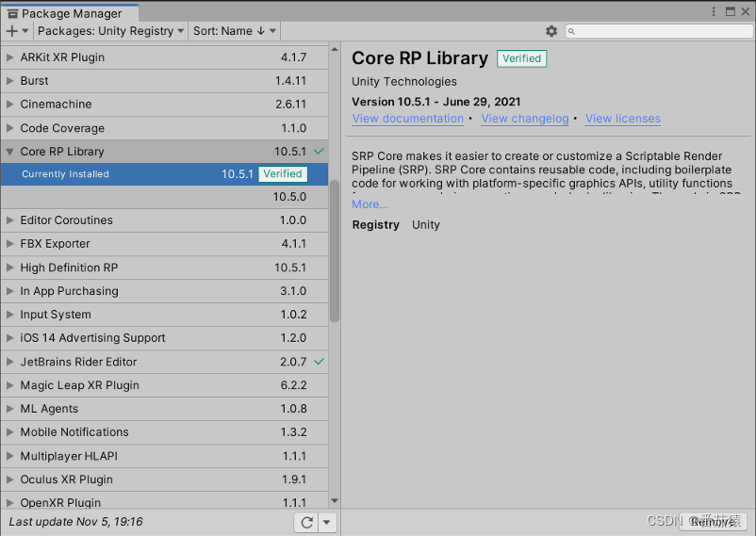Viewport: 756px width, 536px height.
Task: Select High Definition RP row
Action: (164, 268)
